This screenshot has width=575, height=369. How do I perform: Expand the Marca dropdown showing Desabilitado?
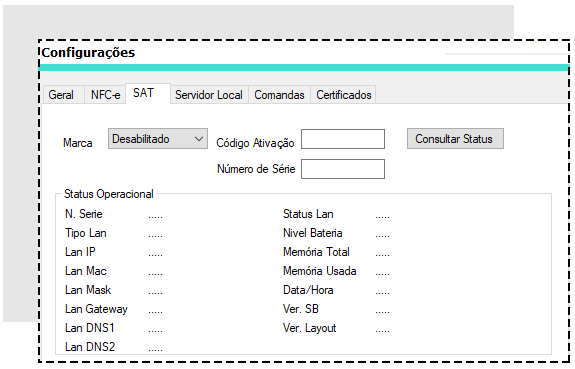(x=158, y=139)
